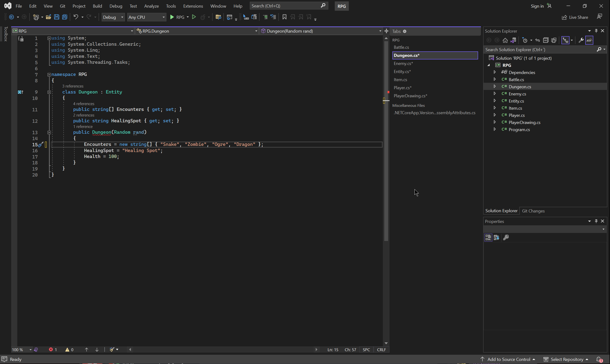Open the Tabs panel settings gear
Image resolution: width=610 pixels, height=364 pixels.
click(405, 31)
